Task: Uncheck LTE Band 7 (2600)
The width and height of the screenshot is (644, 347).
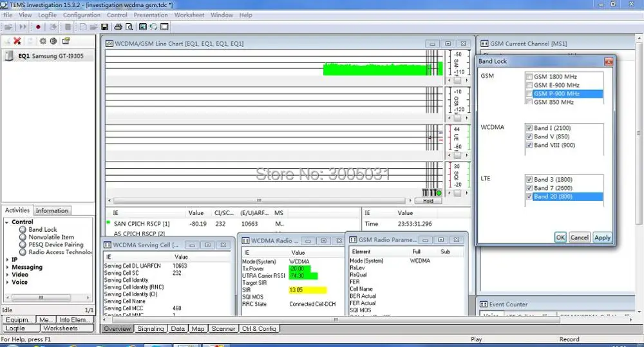Action: coord(529,188)
